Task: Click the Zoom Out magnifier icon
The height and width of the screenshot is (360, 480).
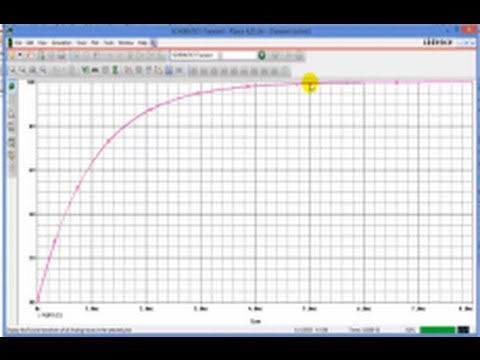Action: (x=22, y=70)
